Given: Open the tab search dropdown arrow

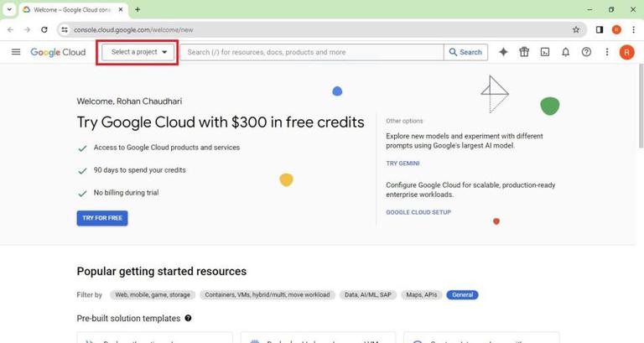Looking at the screenshot, I should [x=9, y=9].
